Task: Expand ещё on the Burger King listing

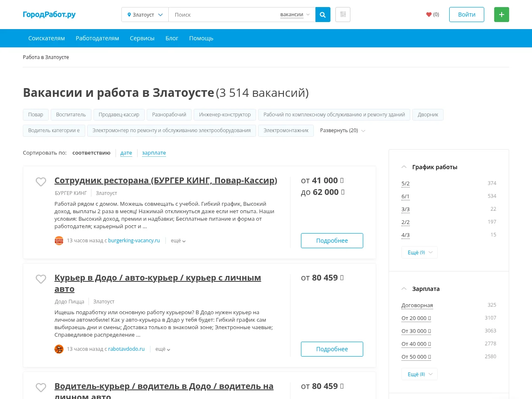Action: (178, 241)
